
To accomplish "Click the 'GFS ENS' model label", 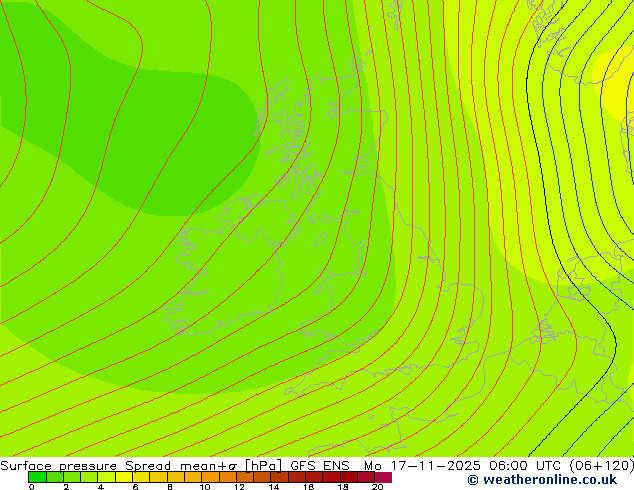I will coord(320,465).
